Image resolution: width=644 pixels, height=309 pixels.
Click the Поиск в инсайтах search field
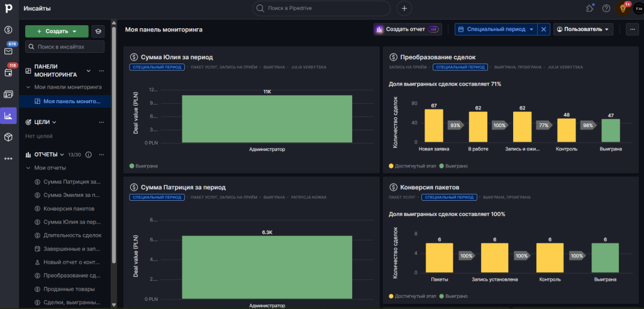click(65, 47)
